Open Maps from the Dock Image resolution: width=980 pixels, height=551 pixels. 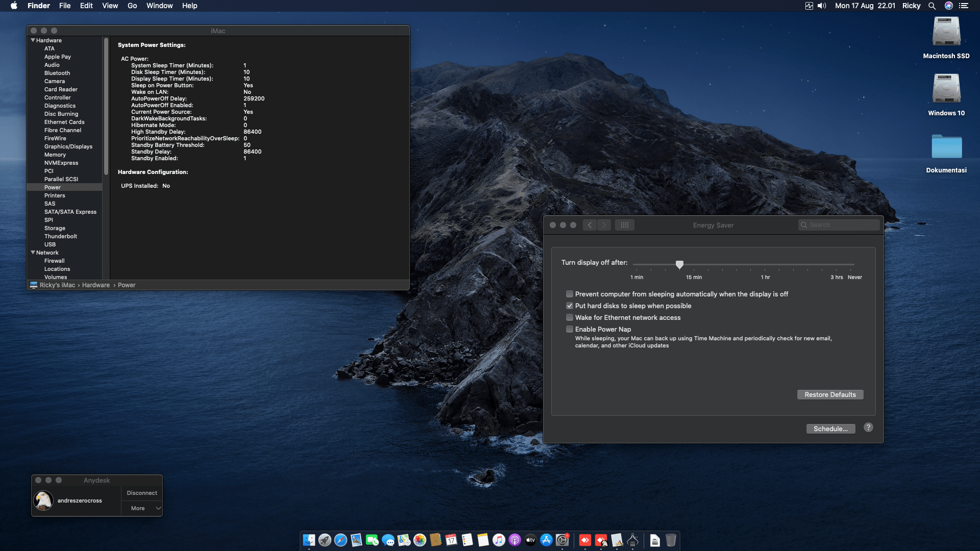click(404, 540)
